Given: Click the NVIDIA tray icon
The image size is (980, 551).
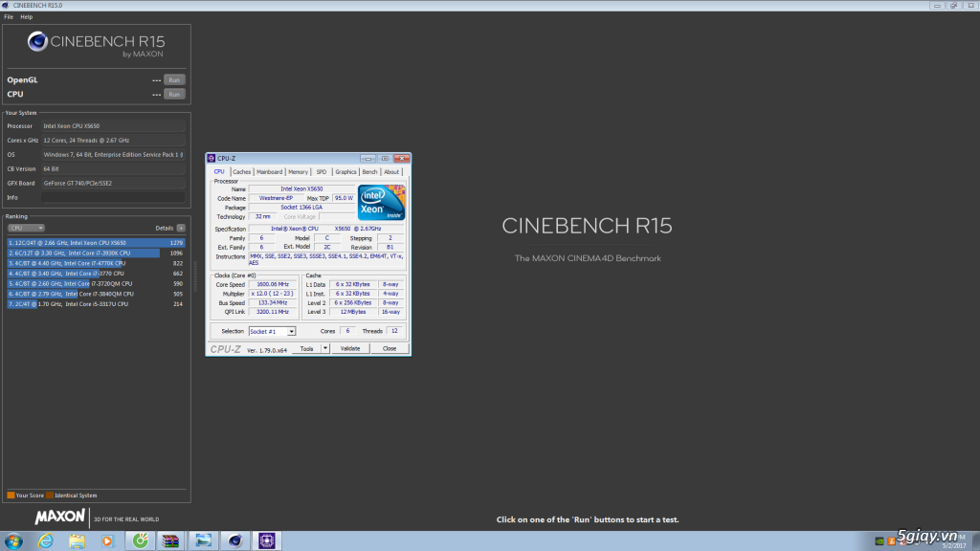Looking at the screenshot, I should point(880,541).
